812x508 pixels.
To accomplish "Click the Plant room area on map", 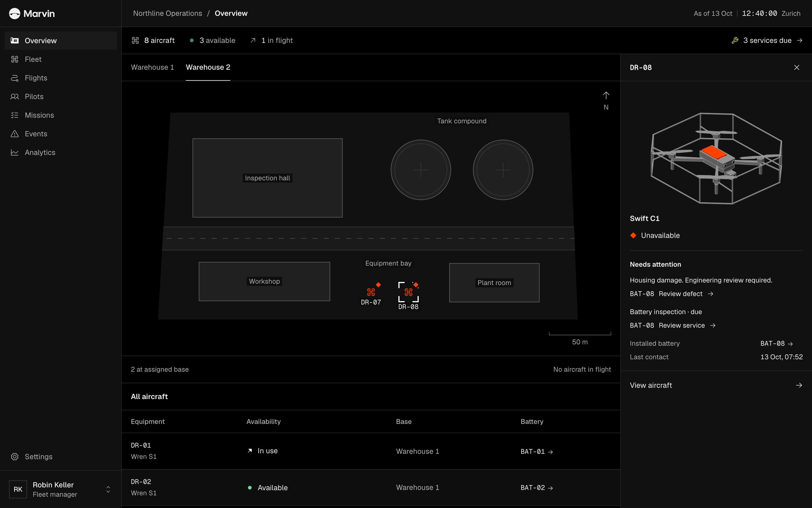I will (x=494, y=283).
